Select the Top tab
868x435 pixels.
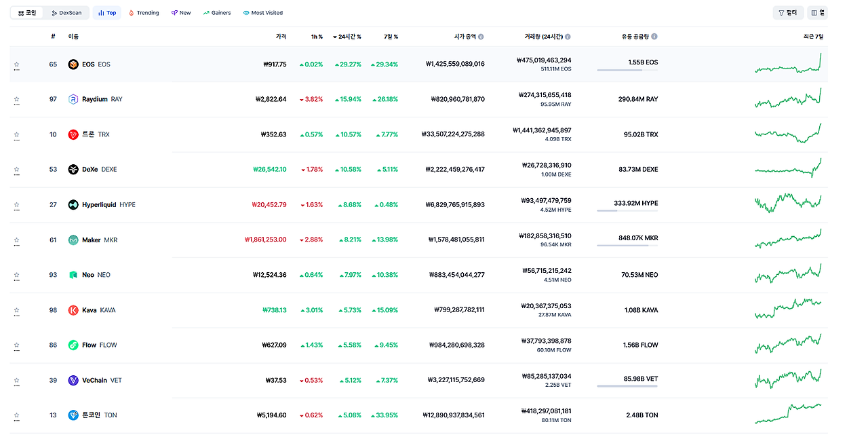(x=107, y=13)
